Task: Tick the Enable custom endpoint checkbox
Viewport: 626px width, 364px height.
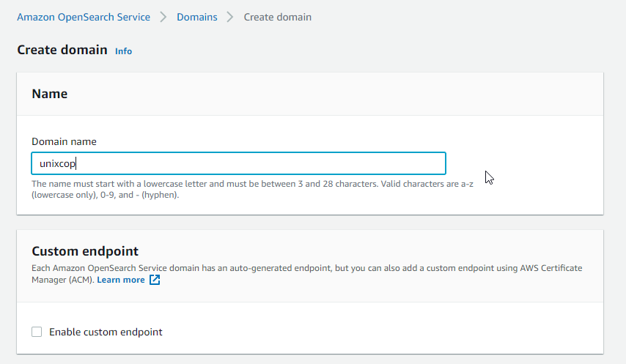Action: point(37,332)
